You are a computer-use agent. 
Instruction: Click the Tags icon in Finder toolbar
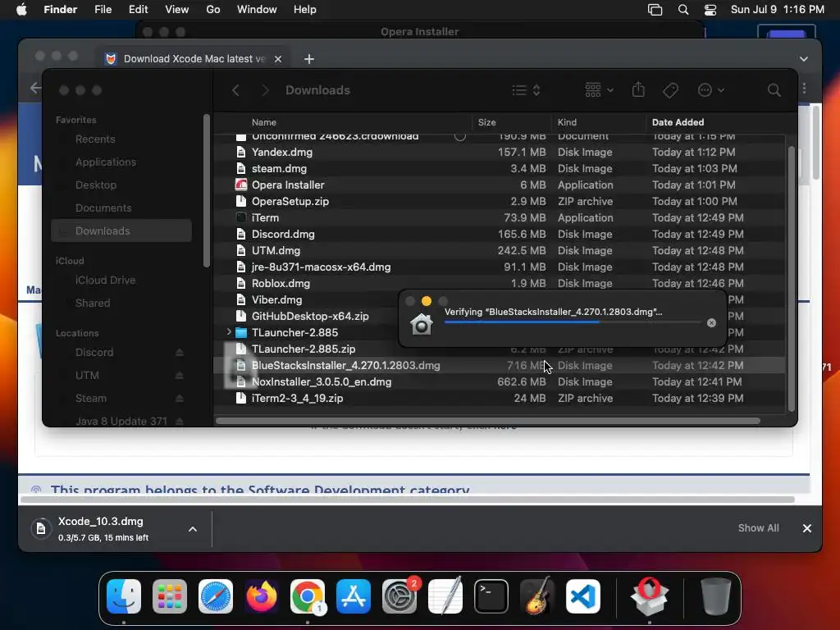click(670, 90)
